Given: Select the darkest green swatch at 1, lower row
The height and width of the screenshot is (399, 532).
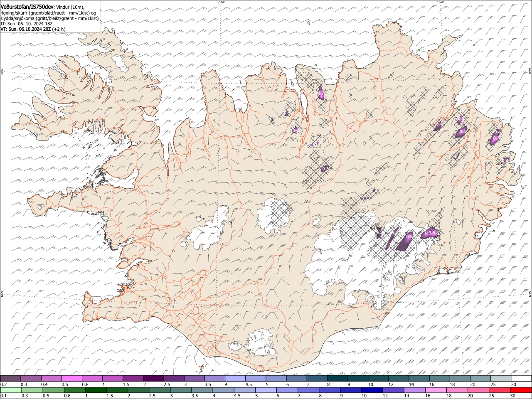Looking at the screenshot, I should [x=96, y=390].
